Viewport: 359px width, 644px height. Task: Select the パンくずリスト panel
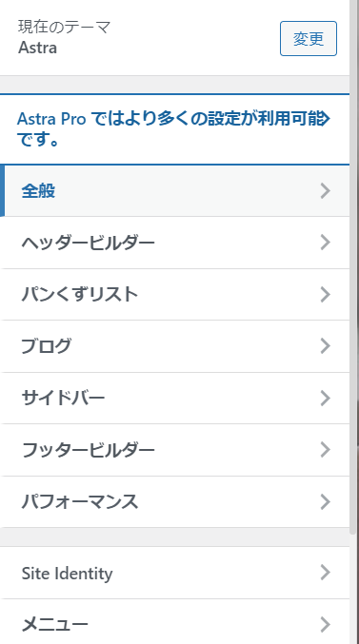coord(175,295)
